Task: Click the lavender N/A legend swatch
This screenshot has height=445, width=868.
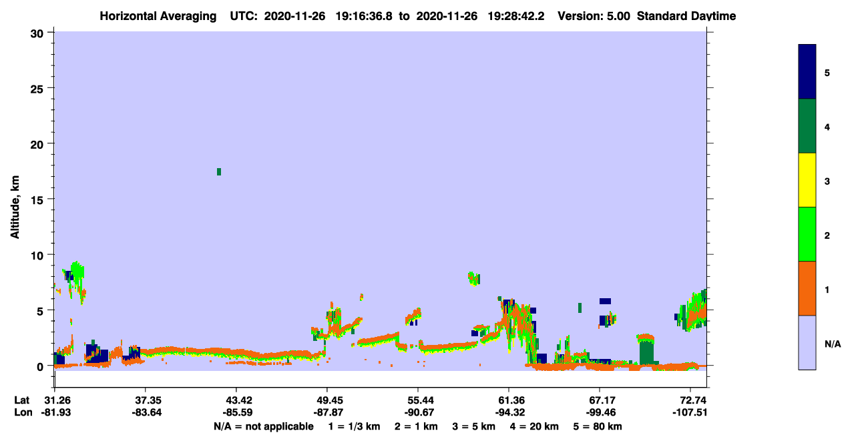Action: (807, 342)
